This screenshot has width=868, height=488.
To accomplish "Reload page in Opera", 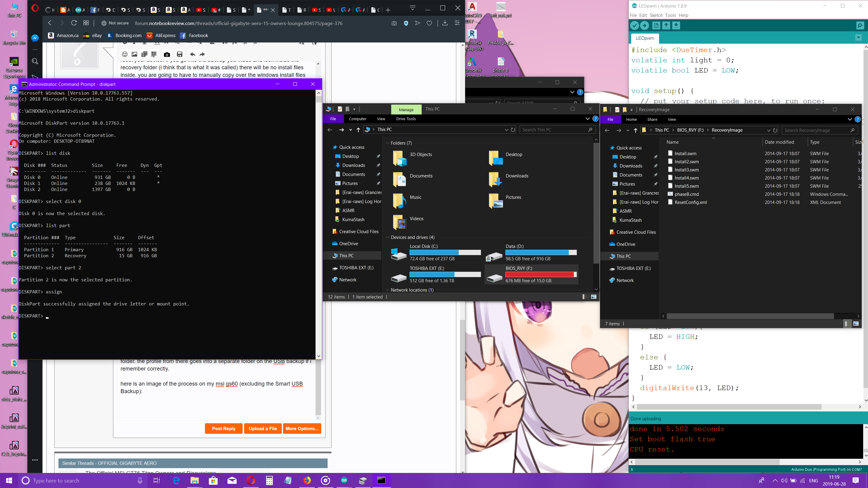I will tap(74, 23).
